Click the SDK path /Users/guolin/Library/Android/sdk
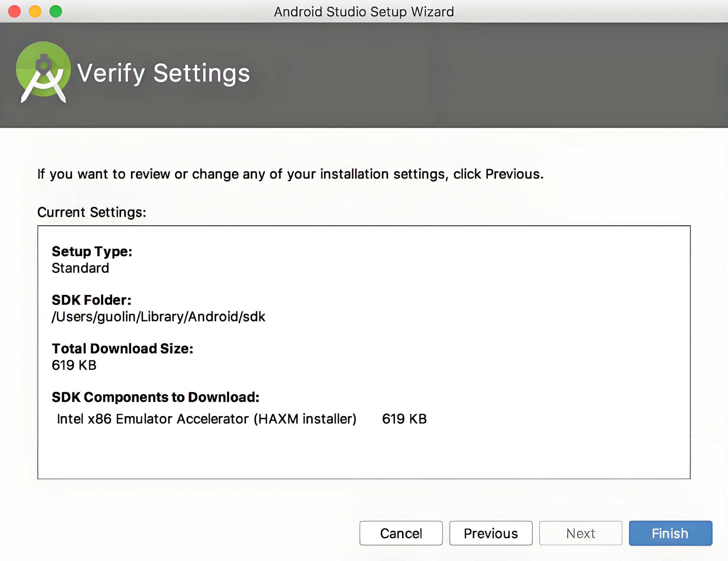728x561 pixels. click(x=158, y=316)
